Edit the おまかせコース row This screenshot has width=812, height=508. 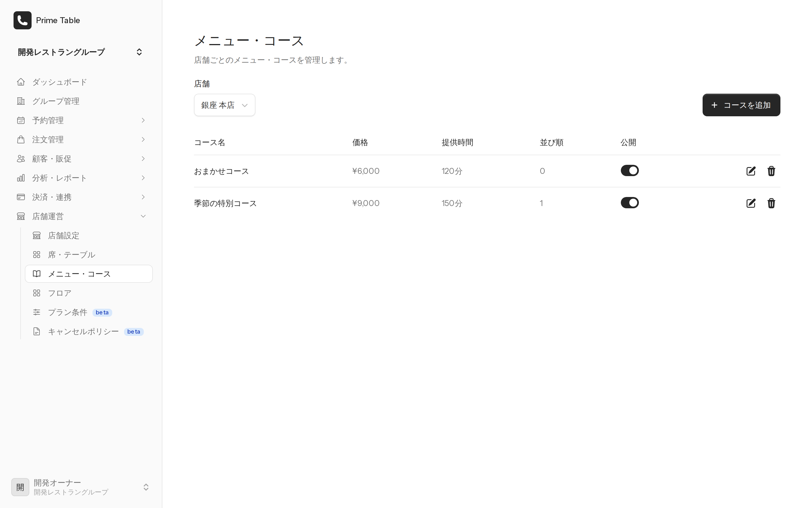tap(751, 171)
